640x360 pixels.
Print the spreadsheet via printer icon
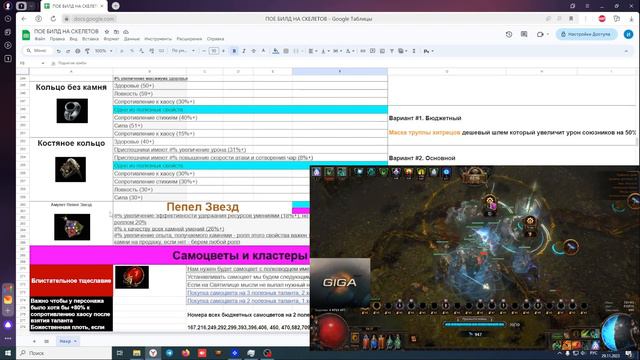78,51
